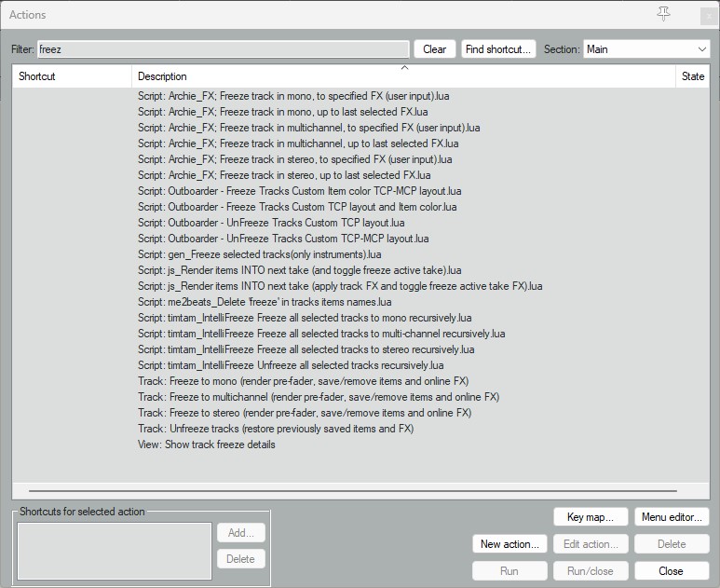
Task: Click the Edit action... button
Action: pos(591,544)
